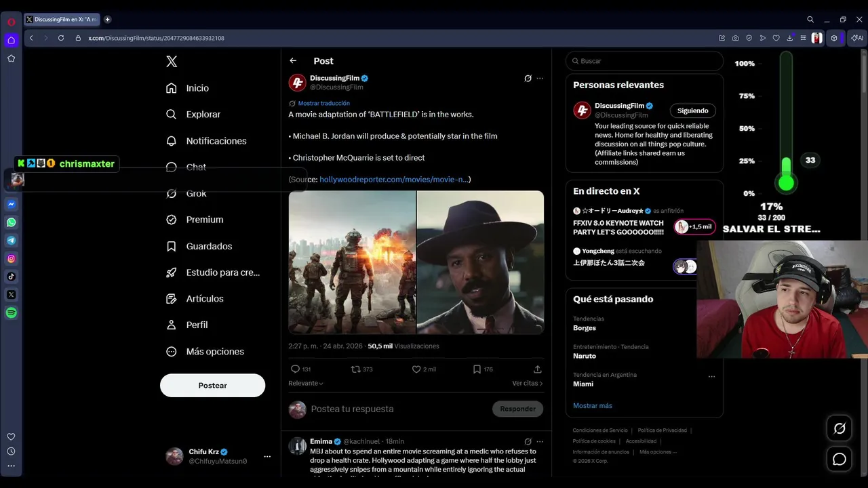The height and width of the screenshot is (488, 868).
Task: Open the hollywoodreporter.com source link
Action: tap(393, 179)
